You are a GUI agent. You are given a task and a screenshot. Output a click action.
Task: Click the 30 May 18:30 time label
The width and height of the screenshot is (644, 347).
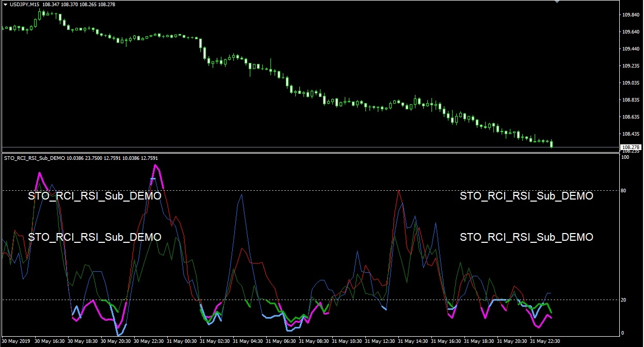click(x=84, y=341)
